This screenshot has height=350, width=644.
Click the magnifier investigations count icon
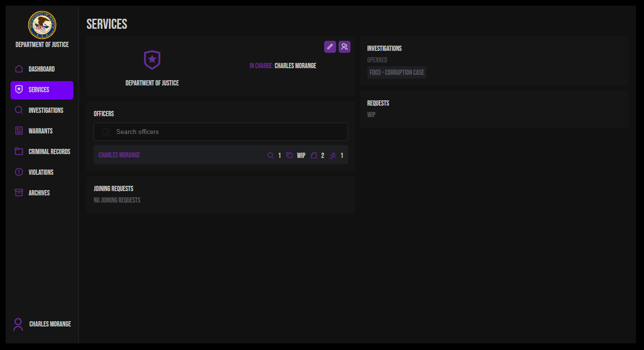point(270,156)
